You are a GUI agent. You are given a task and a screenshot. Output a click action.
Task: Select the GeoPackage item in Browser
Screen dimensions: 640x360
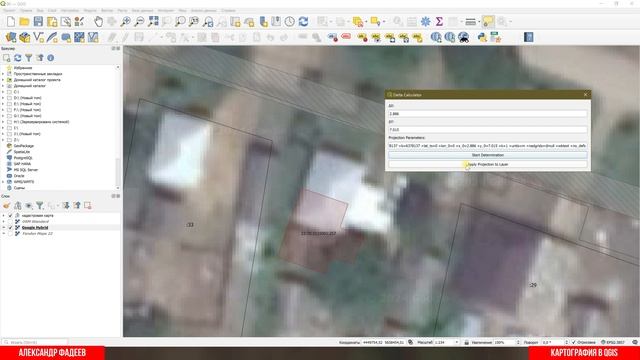[24, 146]
